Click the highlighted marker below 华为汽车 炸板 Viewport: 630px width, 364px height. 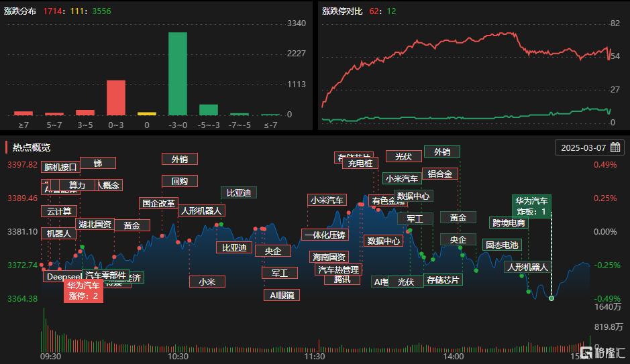coord(552,298)
